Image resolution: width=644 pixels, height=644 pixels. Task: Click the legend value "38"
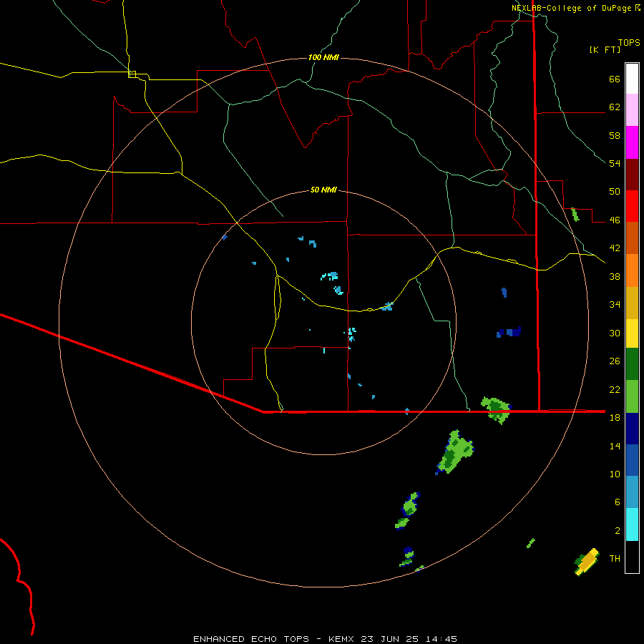click(x=615, y=276)
